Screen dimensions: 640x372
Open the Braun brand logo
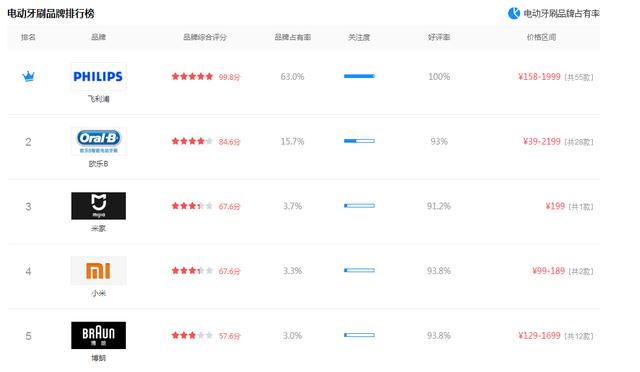(x=98, y=335)
